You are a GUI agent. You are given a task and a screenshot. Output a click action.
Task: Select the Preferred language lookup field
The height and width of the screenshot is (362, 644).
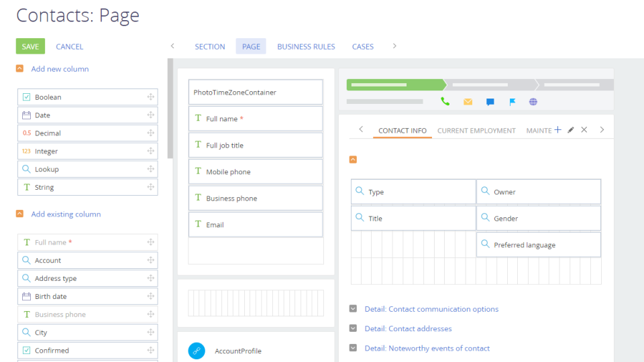[x=539, y=245]
